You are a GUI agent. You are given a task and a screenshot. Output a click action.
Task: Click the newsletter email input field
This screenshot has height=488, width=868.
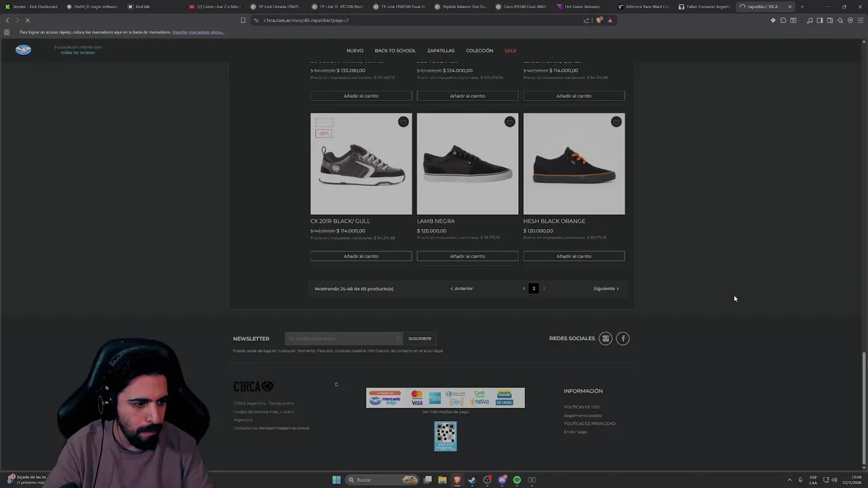[x=343, y=338]
